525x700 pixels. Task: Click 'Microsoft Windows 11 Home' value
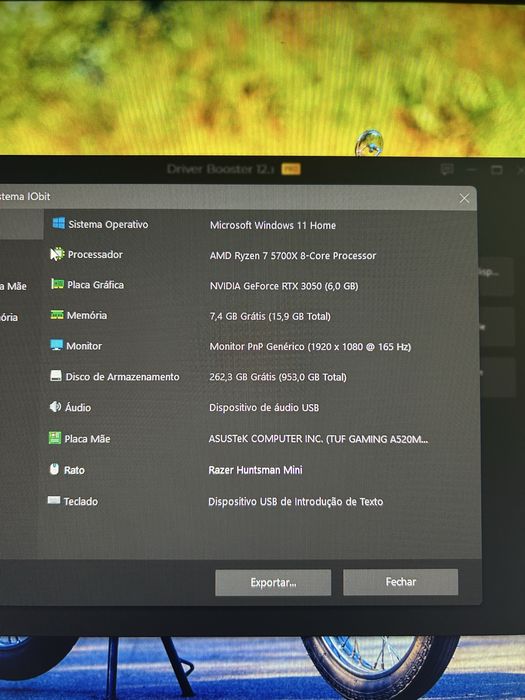point(273,225)
